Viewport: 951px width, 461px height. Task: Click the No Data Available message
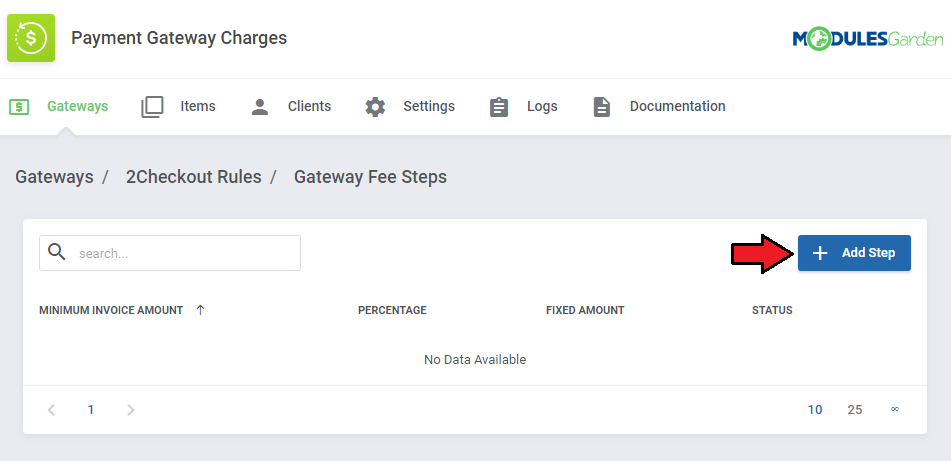pyautogui.click(x=475, y=360)
